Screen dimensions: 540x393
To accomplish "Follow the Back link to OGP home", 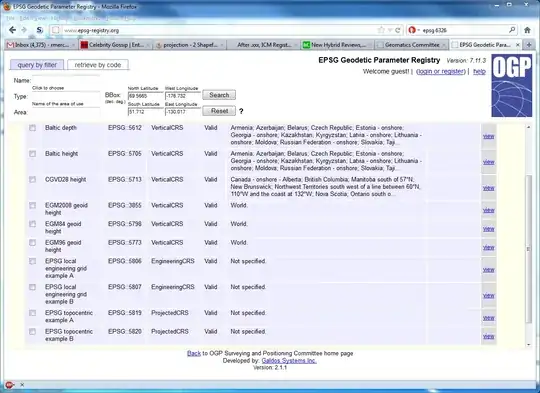I will coord(194,353).
